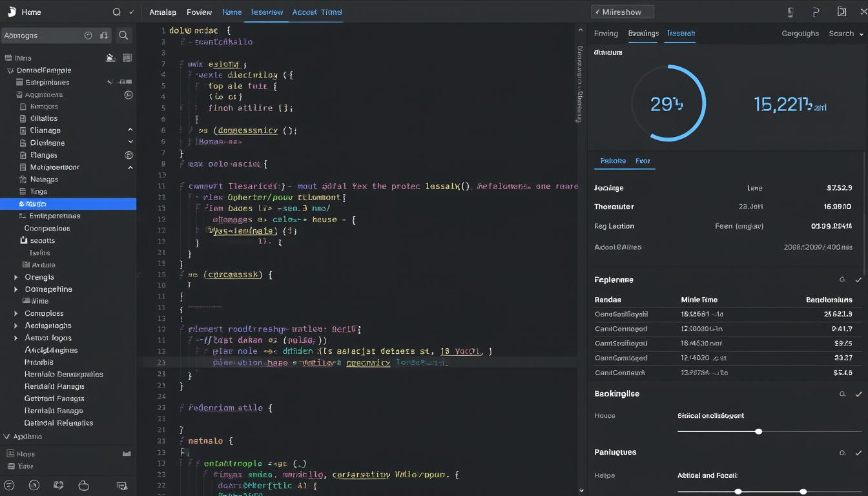This screenshot has height=496, width=868.
Task: Click the question-mark icon in top-right toolbar
Action: [816, 12]
